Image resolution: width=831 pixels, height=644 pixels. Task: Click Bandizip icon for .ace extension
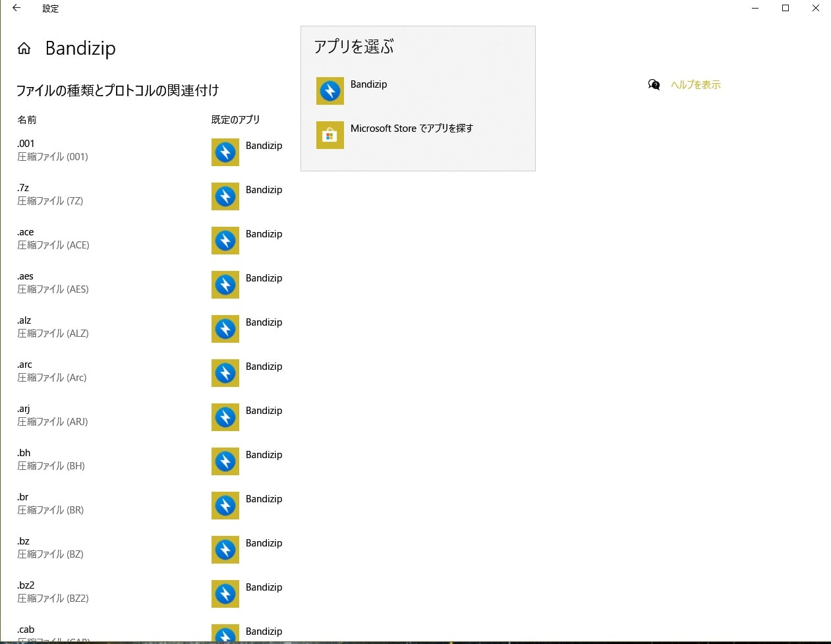tap(225, 241)
